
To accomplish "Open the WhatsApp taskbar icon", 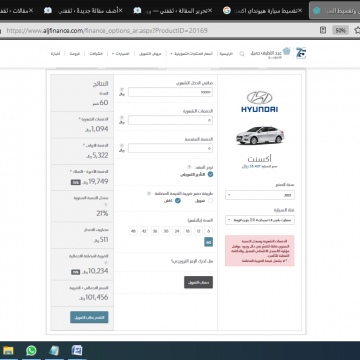I will pyautogui.click(x=31, y=350).
